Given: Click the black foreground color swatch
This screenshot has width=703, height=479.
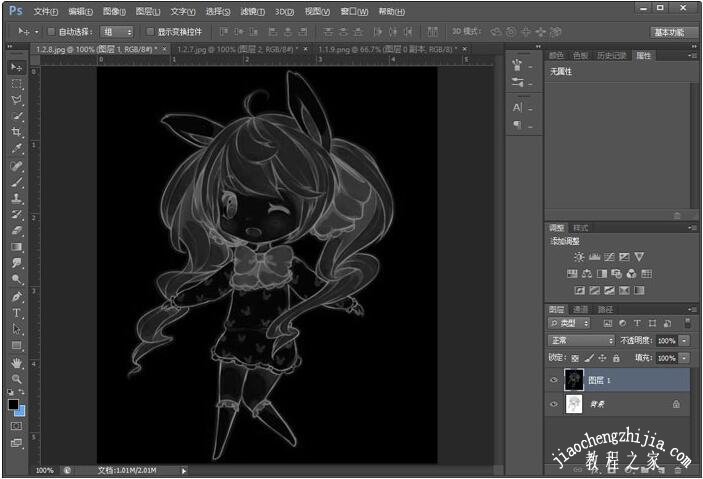Looking at the screenshot, I should [13, 405].
